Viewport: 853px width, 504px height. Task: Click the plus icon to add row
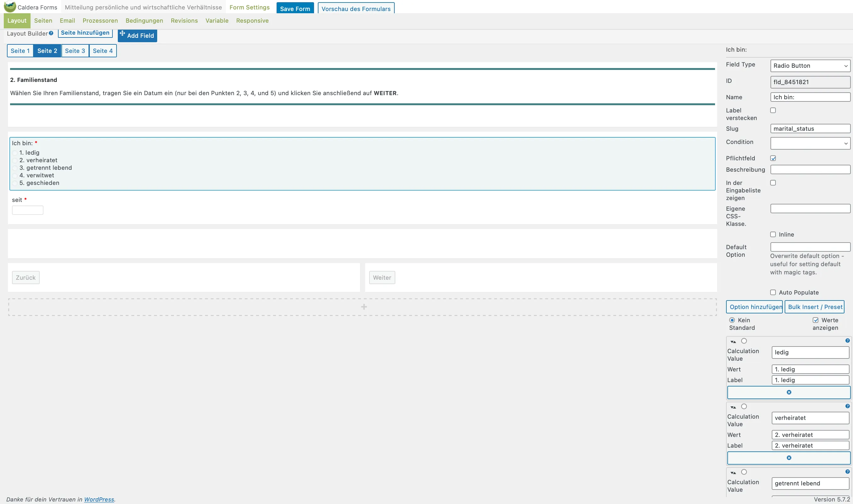click(364, 307)
